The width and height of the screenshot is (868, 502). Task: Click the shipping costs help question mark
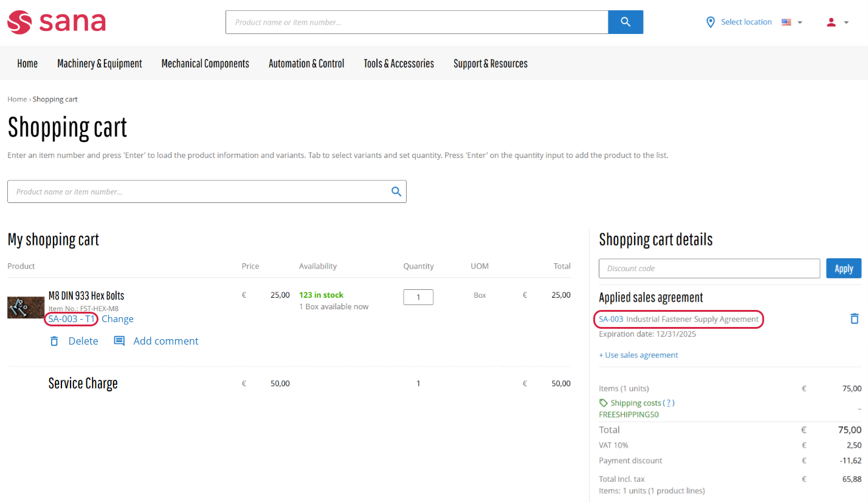669,403
